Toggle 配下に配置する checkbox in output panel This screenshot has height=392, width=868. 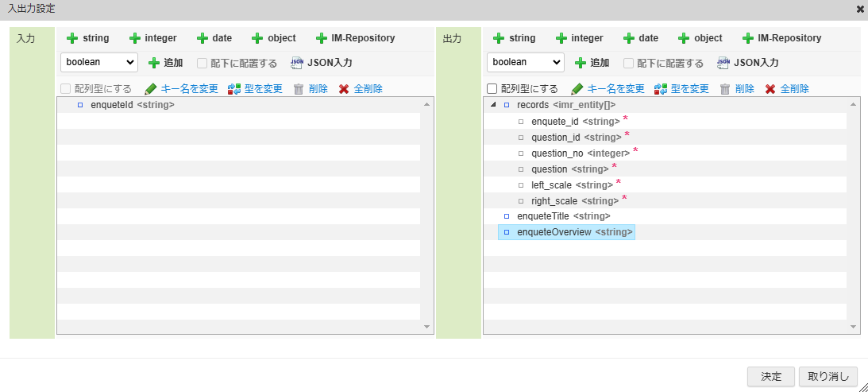[628, 63]
